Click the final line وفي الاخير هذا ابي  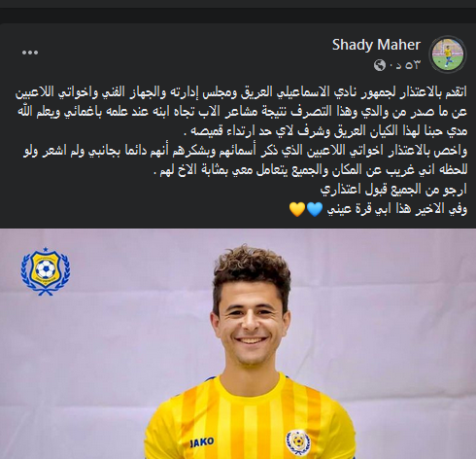[x=397, y=209]
